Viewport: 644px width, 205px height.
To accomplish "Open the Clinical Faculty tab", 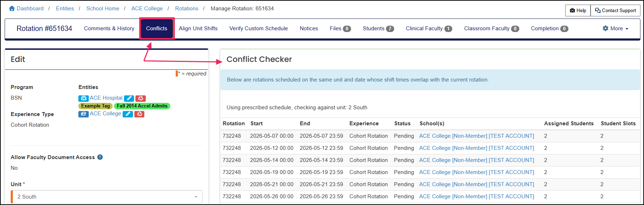I will [x=429, y=28].
